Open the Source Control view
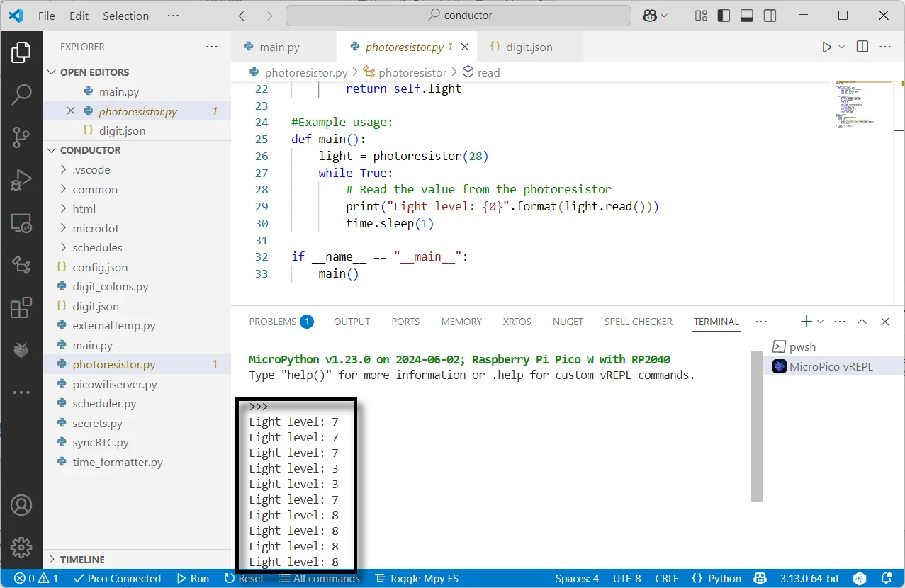 tap(21, 137)
